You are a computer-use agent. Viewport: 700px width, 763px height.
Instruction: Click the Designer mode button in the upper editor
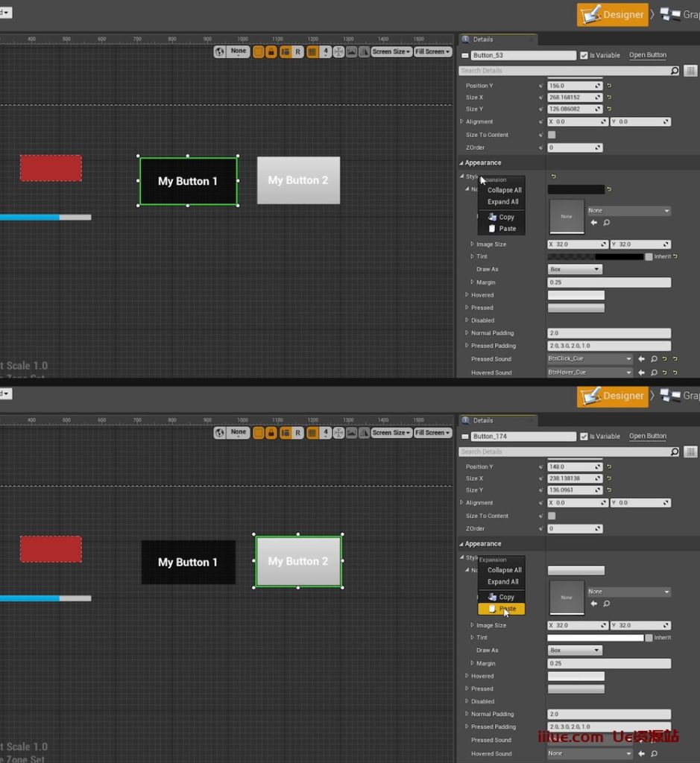point(612,14)
